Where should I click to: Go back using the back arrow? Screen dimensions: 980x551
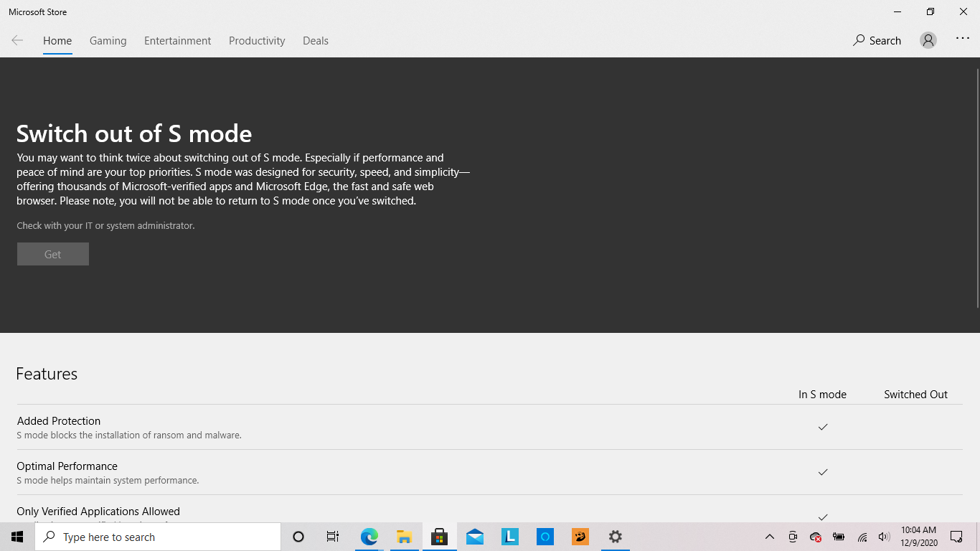(17, 41)
